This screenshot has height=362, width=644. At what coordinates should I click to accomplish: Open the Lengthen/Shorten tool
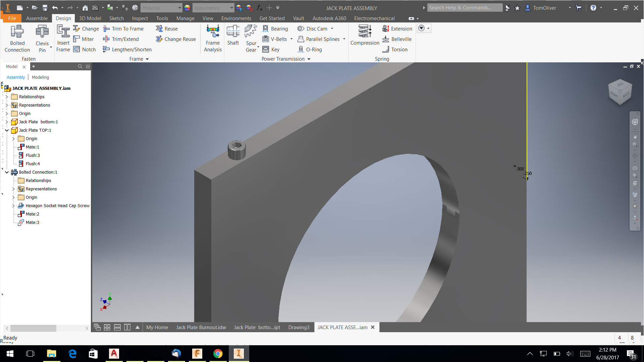[x=127, y=50]
